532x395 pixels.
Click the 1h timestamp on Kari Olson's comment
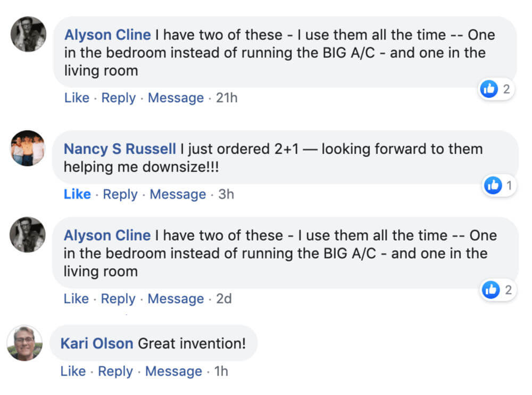pos(221,371)
